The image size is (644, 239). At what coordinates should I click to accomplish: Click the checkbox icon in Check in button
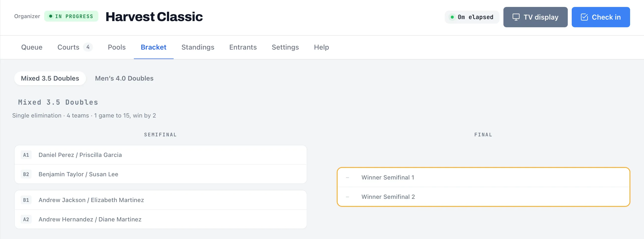tap(584, 17)
